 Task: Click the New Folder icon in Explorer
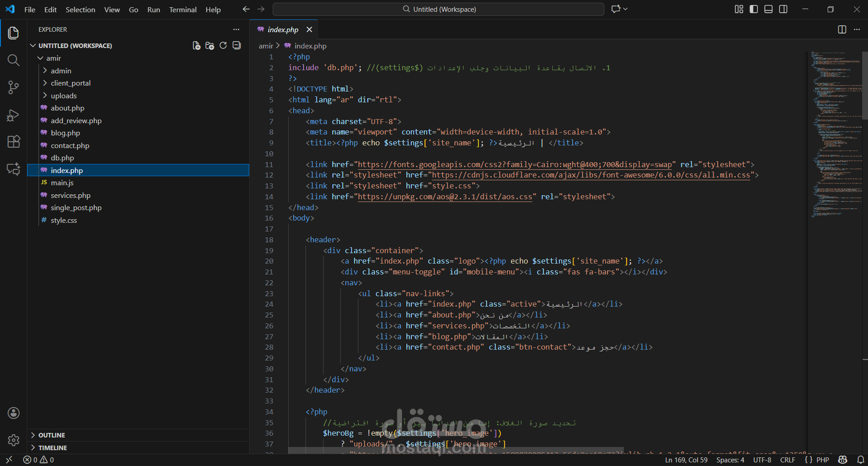click(x=210, y=46)
